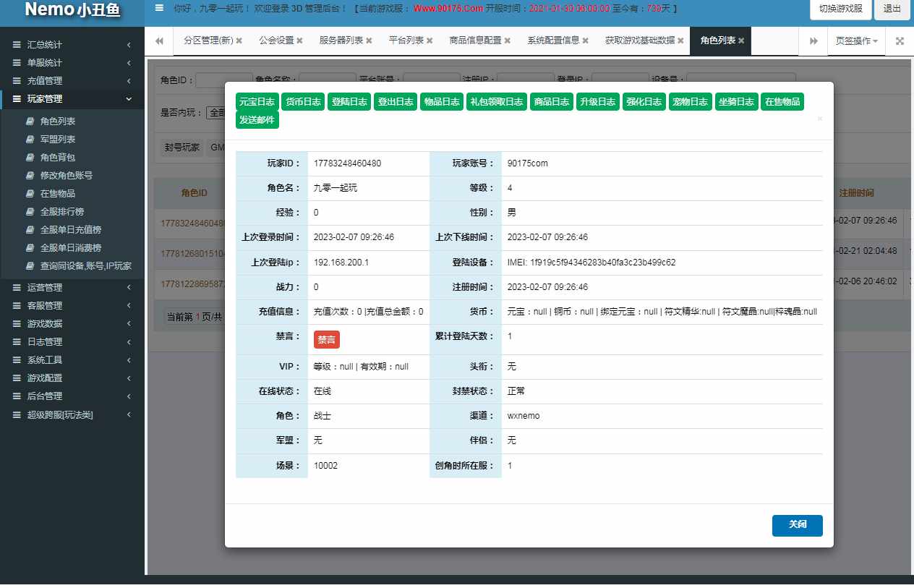Toggle the red 禁言 mute status badge
Viewport: 914px width, 588px height.
326,339
